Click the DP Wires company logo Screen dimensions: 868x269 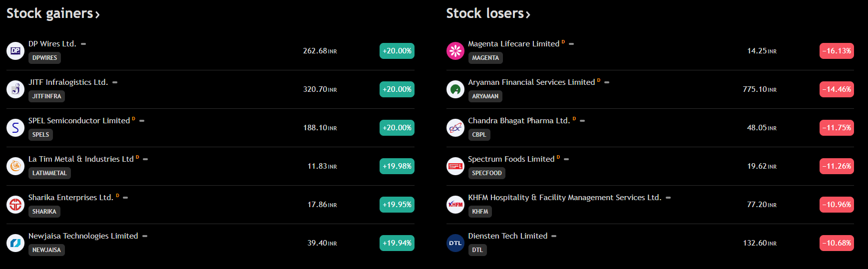[x=15, y=51]
